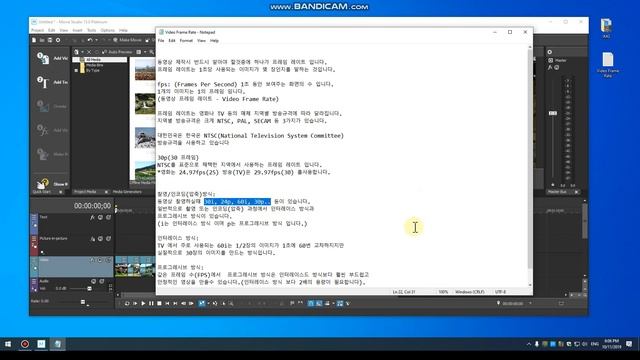
Task: Click the Master bus volume fader
Action: point(553,113)
